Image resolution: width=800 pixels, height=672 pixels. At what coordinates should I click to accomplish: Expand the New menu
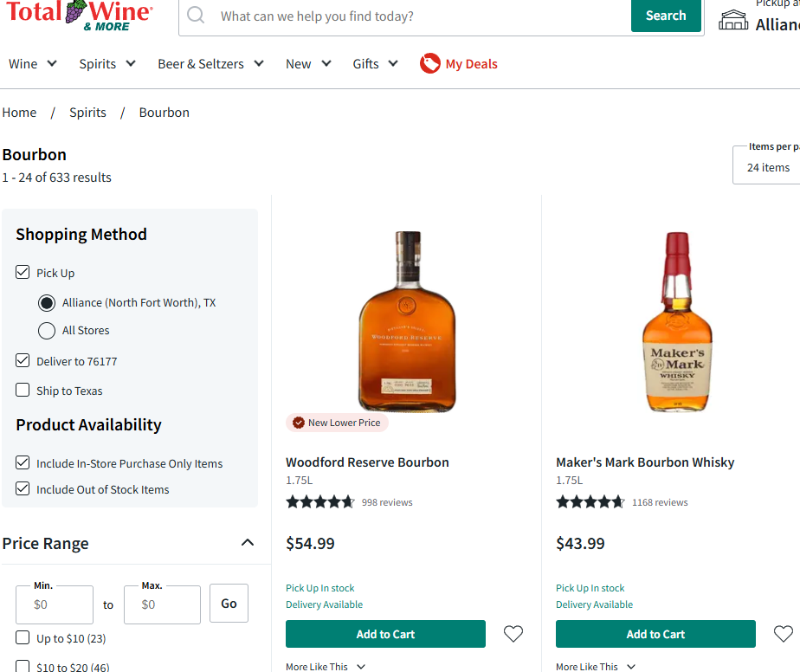(x=308, y=64)
